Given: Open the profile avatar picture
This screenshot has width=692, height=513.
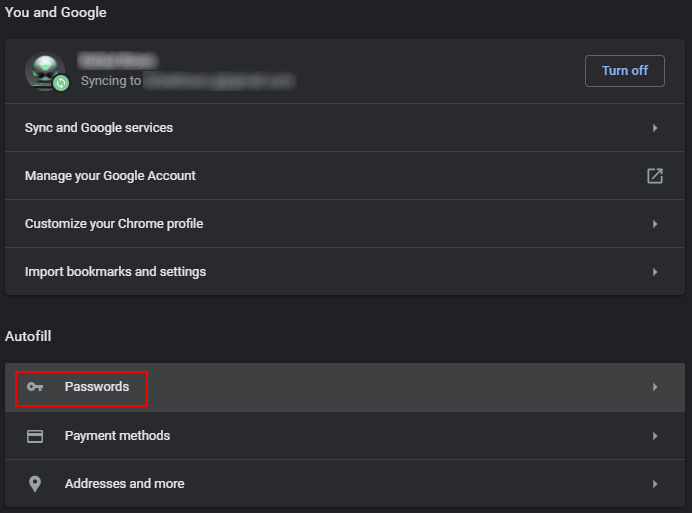Looking at the screenshot, I should 45,71.
